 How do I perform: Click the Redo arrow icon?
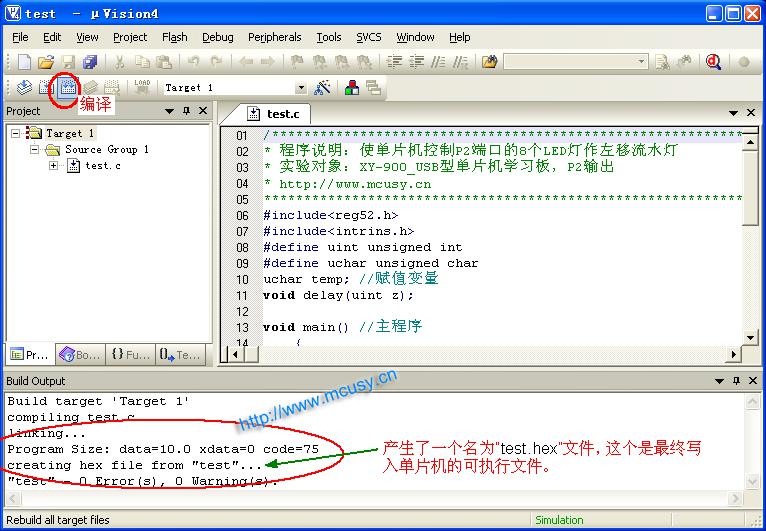pos(216,62)
